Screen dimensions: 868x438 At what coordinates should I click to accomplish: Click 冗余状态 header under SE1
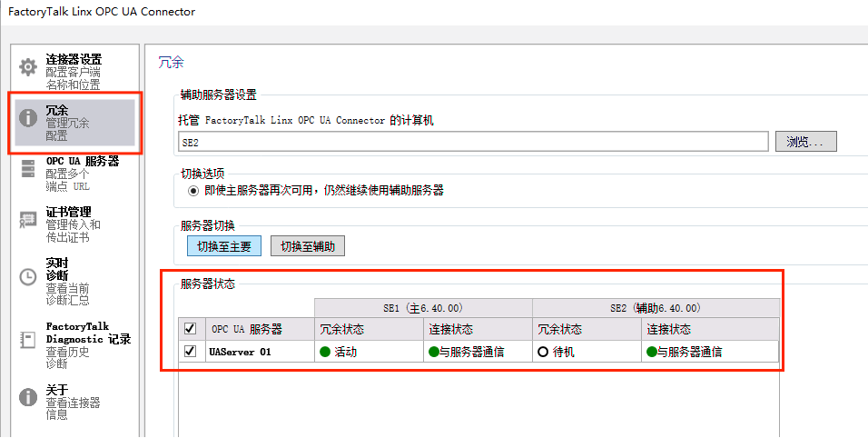(x=369, y=330)
